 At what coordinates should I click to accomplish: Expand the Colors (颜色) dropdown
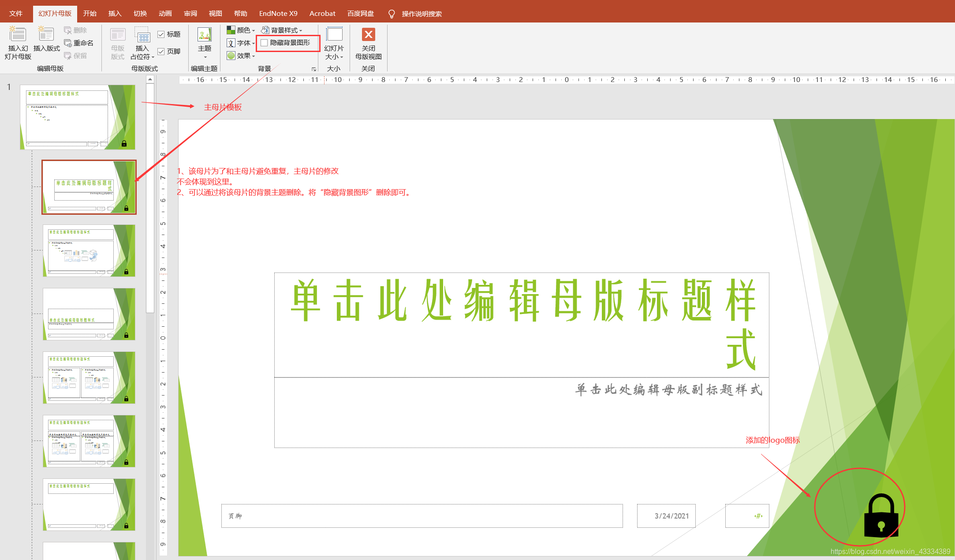point(241,30)
